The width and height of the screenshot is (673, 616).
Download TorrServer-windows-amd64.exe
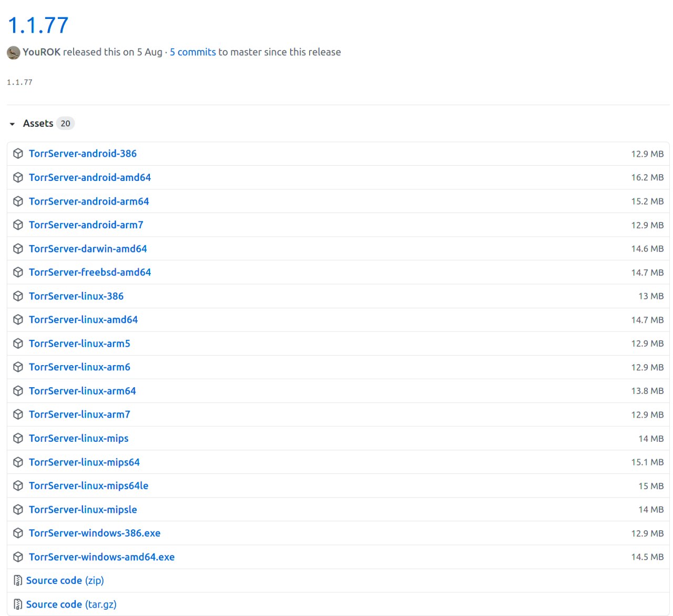click(x=102, y=557)
